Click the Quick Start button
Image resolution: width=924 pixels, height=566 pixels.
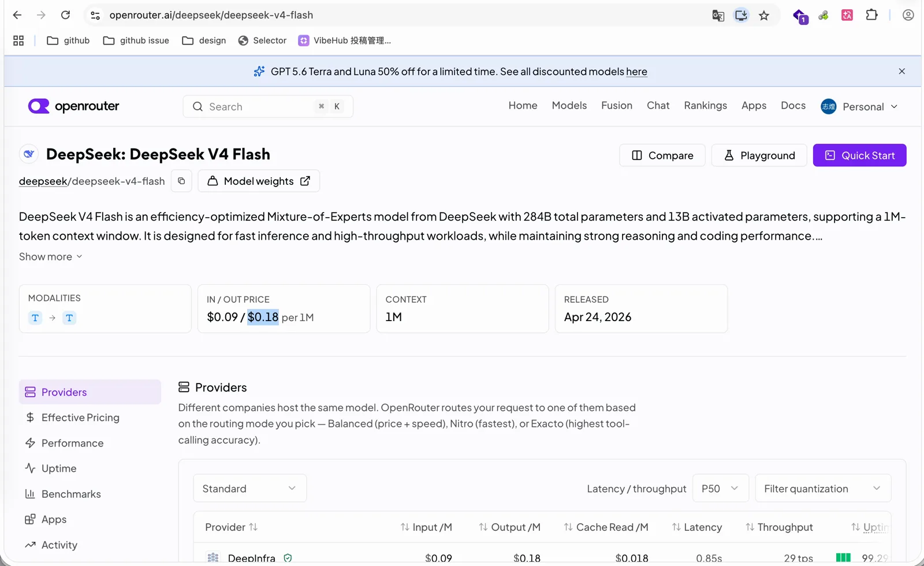pyautogui.click(x=859, y=155)
